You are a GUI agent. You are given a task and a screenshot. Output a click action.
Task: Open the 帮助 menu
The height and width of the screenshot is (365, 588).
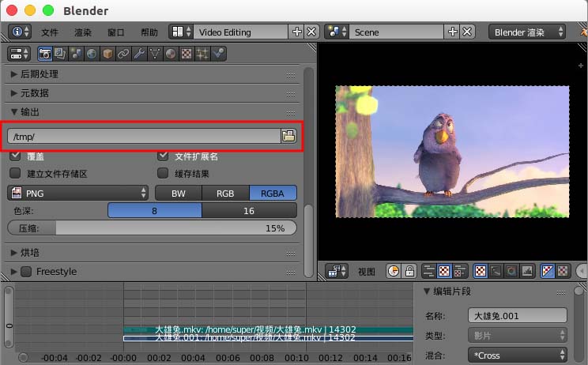click(x=149, y=32)
